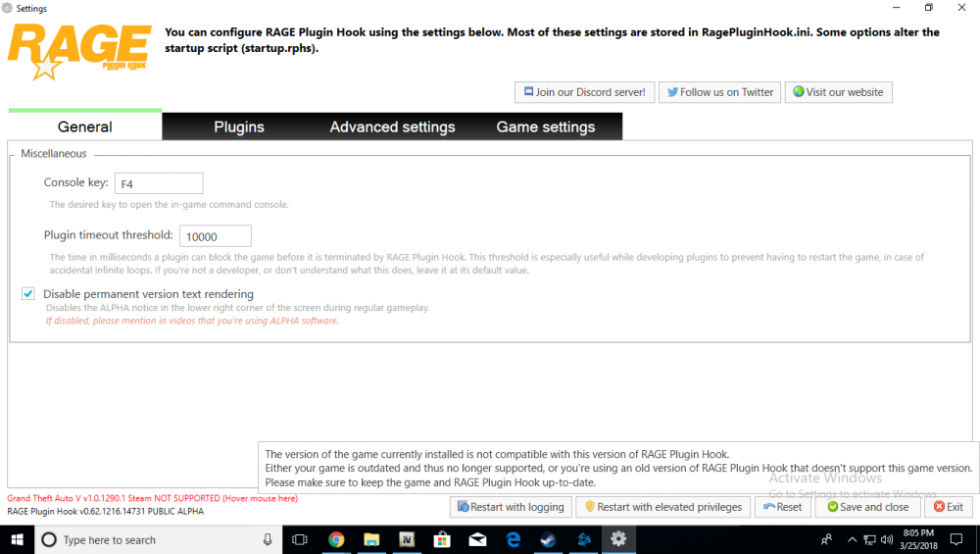
Task: Join our Discord server button
Action: (x=584, y=92)
